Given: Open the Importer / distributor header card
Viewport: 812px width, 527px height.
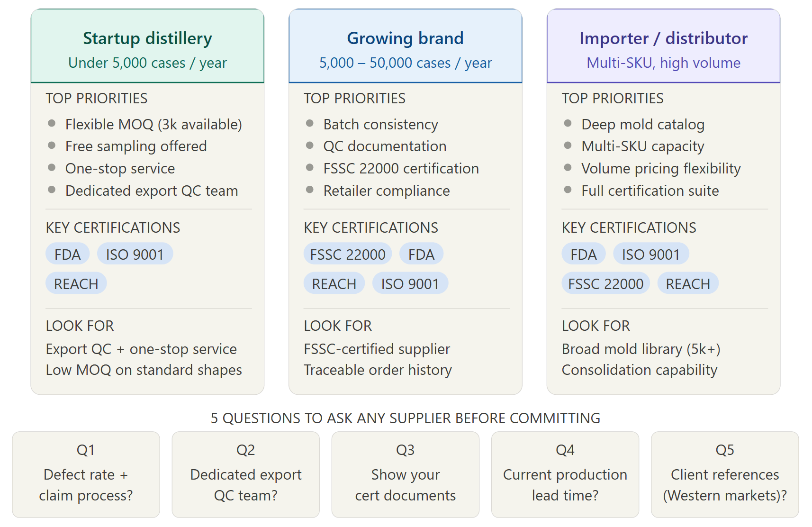Looking at the screenshot, I should point(663,46).
